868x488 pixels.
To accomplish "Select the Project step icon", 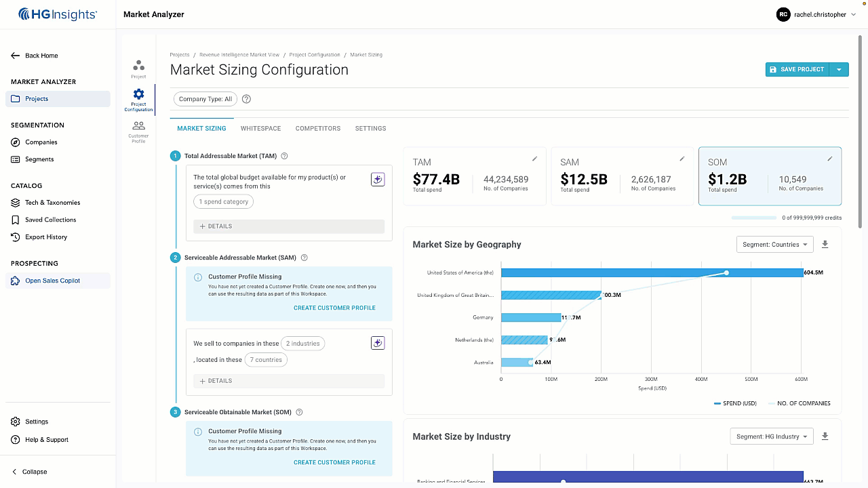I will tap(138, 66).
